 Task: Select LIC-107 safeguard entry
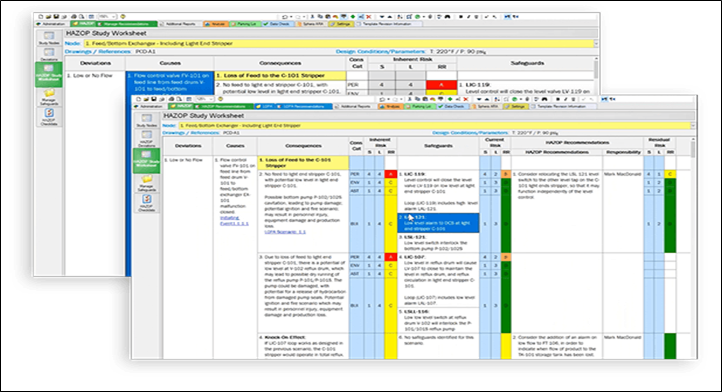tap(437, 280)
